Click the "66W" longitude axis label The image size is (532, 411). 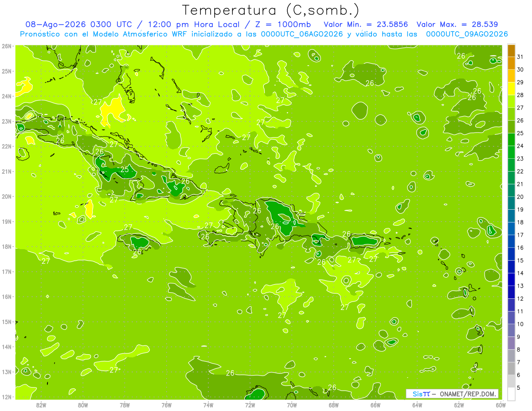(376, 405)
